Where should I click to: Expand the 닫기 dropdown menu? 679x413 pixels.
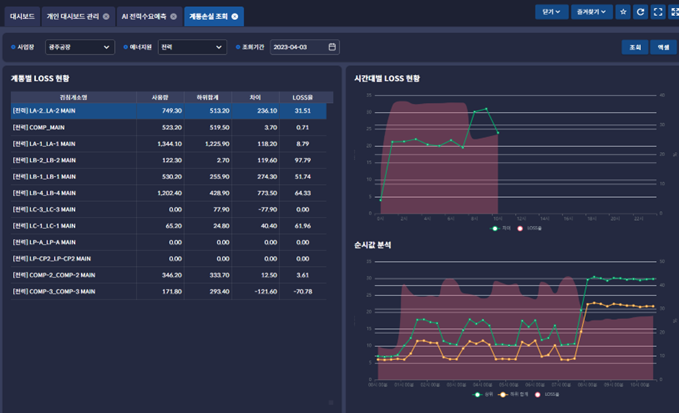pos(550,12)
